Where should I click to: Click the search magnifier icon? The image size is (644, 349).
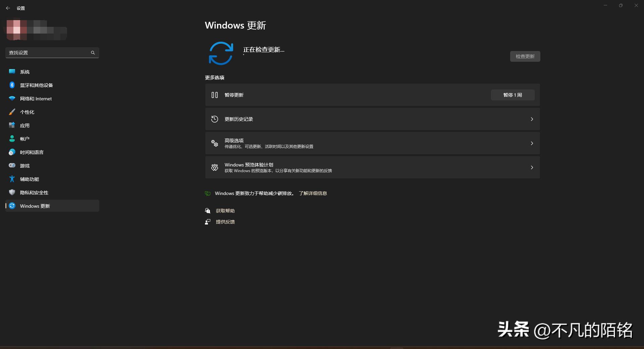tap(93, 53)
